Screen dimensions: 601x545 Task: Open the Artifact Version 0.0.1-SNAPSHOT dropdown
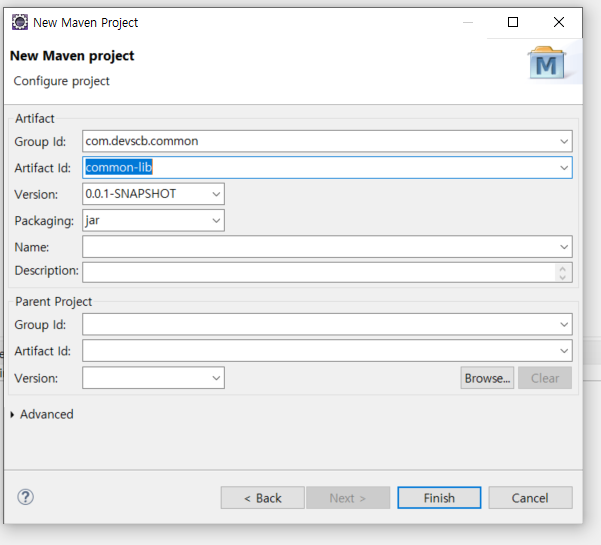216,194
